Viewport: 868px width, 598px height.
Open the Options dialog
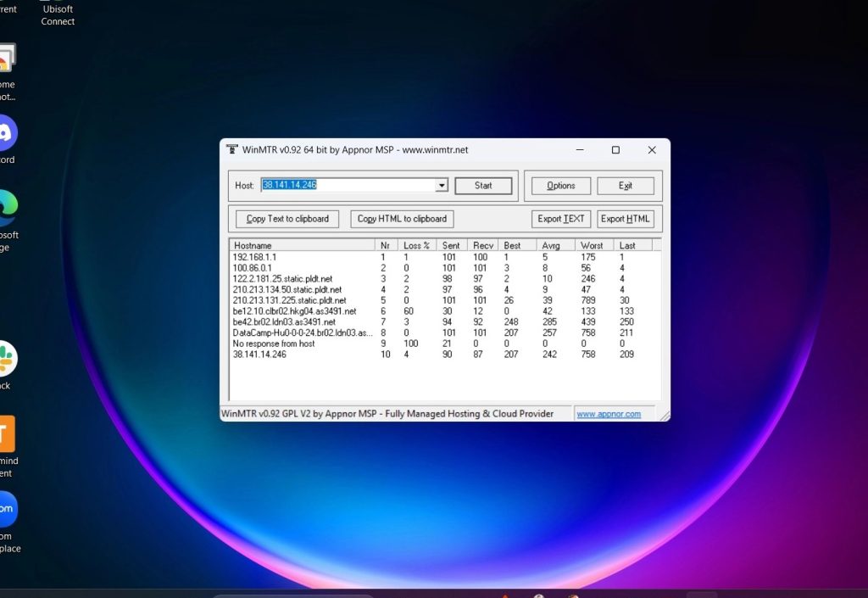(561, 186)
